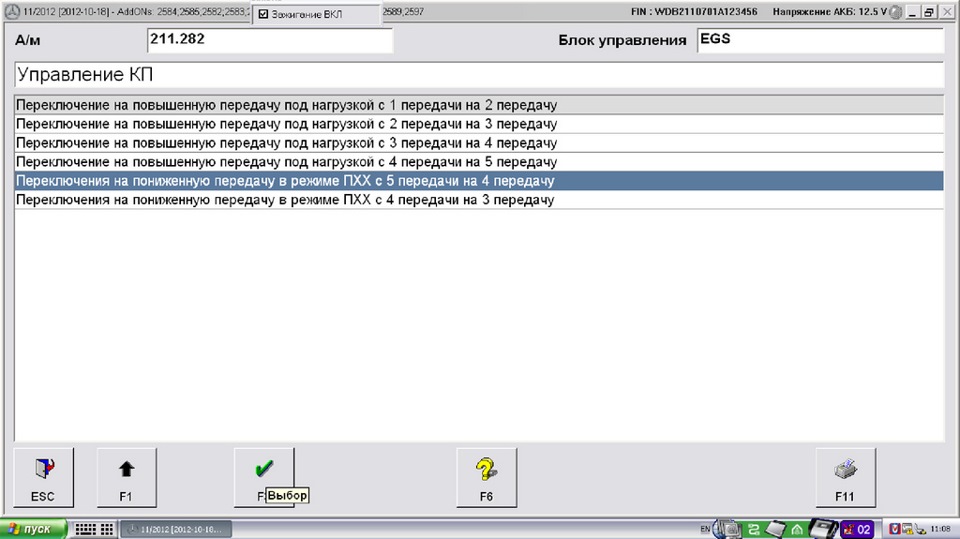Click the taskbar clock showing 11:08

940,529
